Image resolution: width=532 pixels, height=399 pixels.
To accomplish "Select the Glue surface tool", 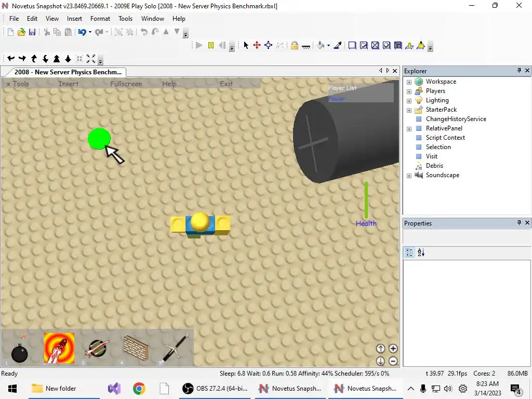I will pos(364,45).
